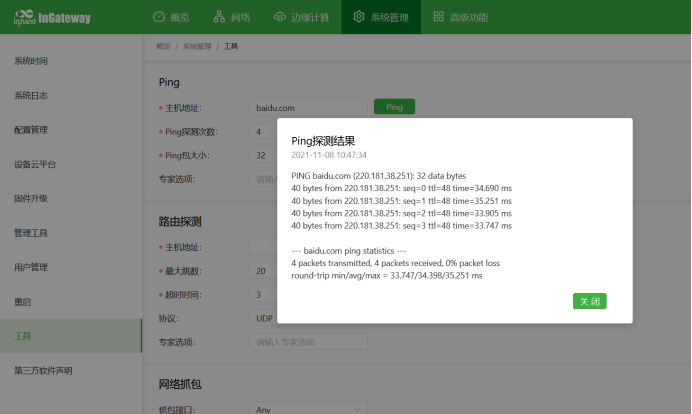
Task: Select 固件升级 in the sidebar
Action: [x=31, y=198]
